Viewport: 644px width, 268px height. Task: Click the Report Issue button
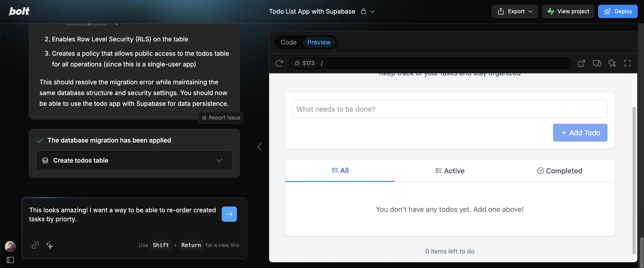coord(221,118)
